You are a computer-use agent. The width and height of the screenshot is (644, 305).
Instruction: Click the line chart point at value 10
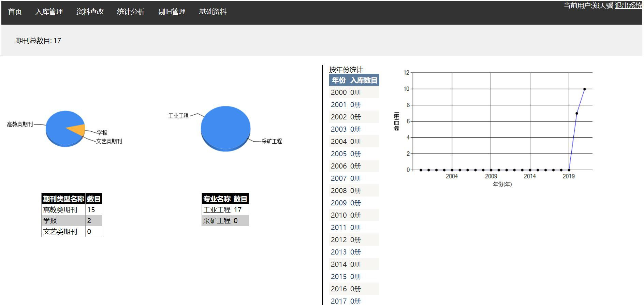coord(585,89)
